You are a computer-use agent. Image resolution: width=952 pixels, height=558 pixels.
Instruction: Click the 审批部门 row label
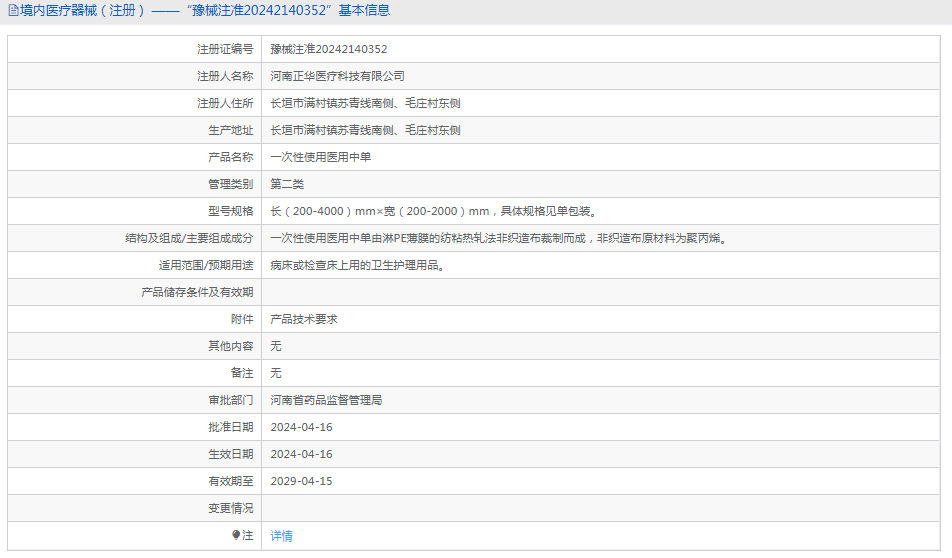(230, 400)
